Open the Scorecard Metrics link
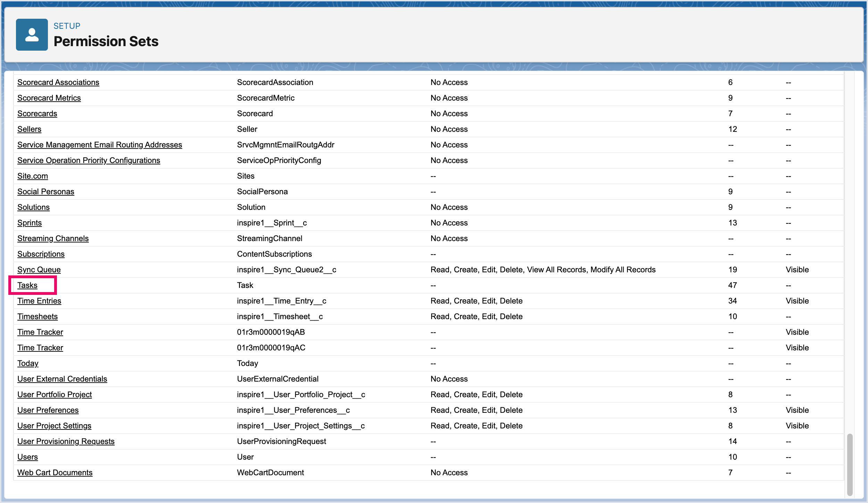Image resolution: width=868 pixels, height=503 pixels. [49, 98]
